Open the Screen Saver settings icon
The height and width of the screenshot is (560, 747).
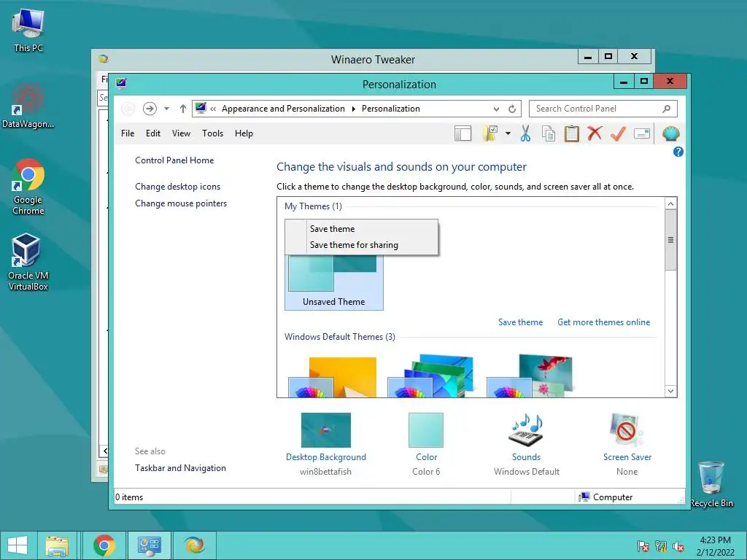pos(627,430)
